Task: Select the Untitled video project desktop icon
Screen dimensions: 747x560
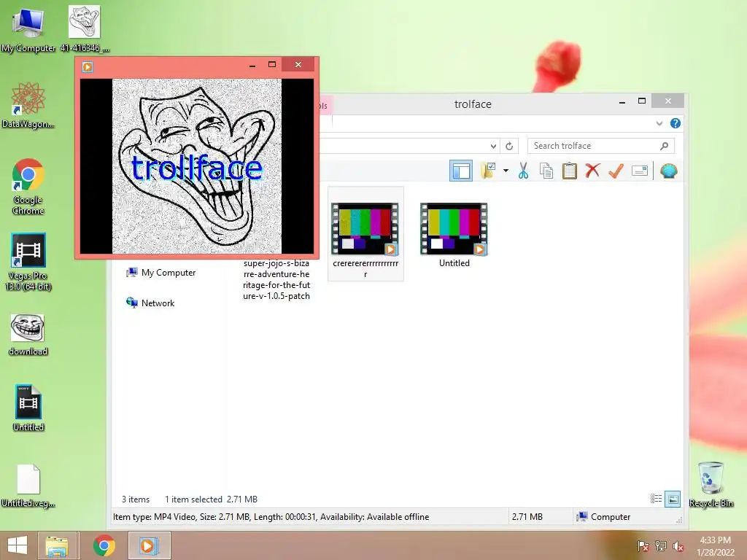Action: [28, 408]
